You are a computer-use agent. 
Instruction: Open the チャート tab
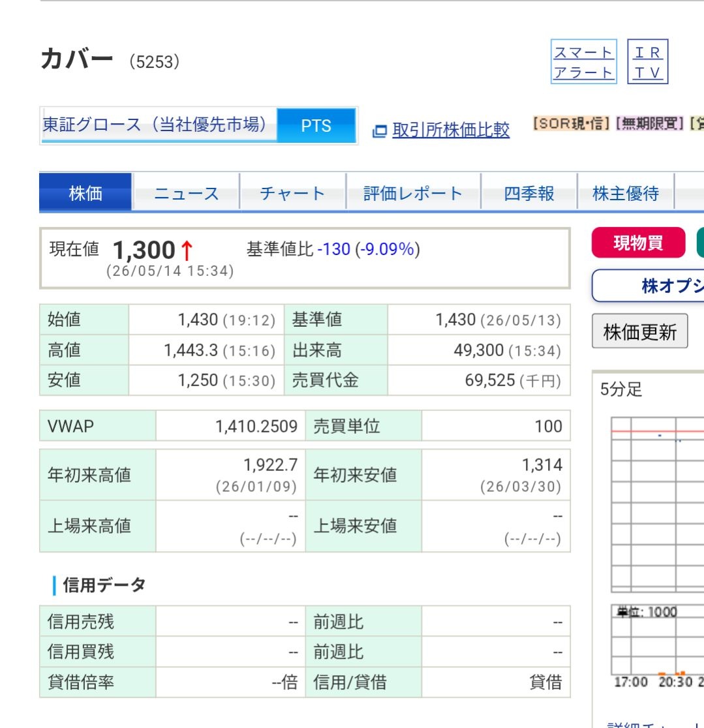[292, 192]
